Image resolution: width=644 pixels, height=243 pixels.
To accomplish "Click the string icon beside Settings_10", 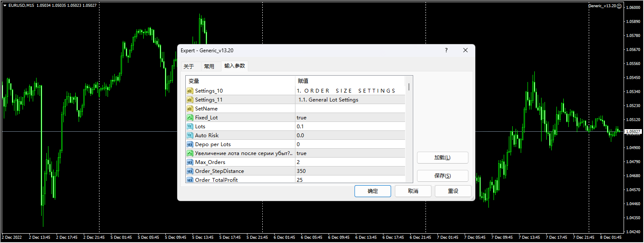I will 190,90.
